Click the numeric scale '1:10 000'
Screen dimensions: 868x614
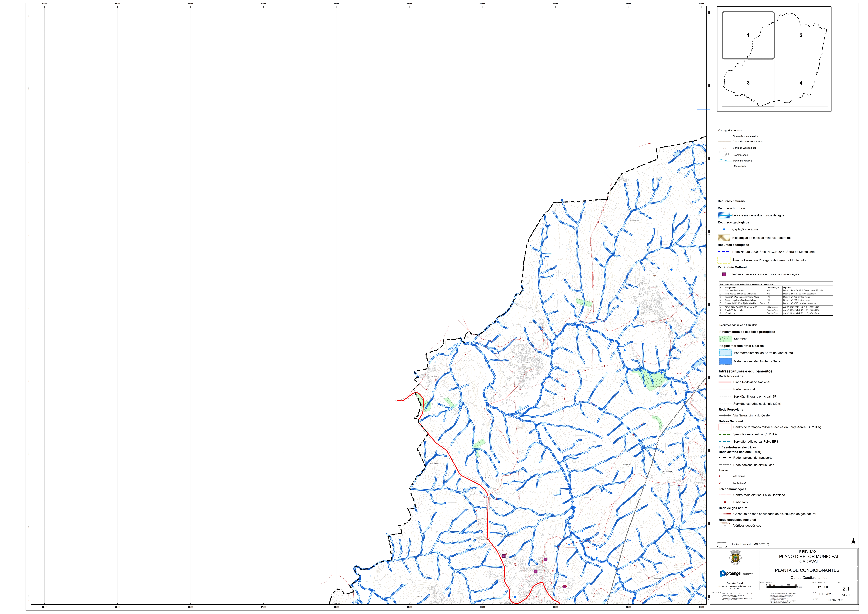(x=823, y=587)
